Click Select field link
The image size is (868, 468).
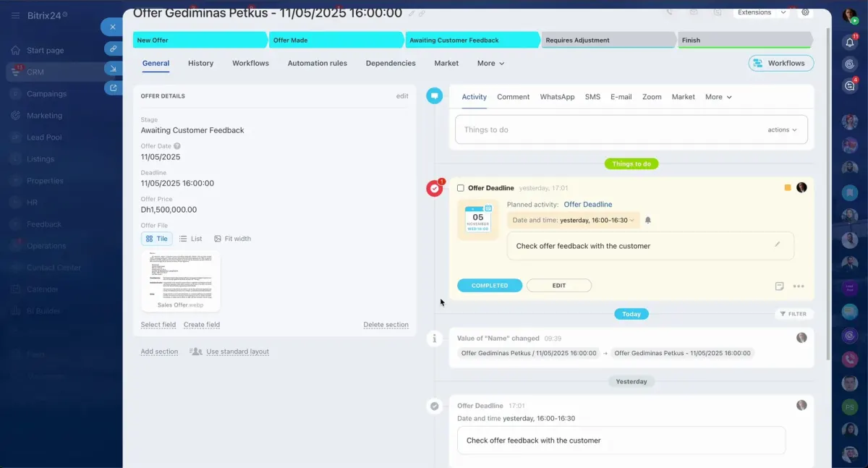click(x=158, y=325)
